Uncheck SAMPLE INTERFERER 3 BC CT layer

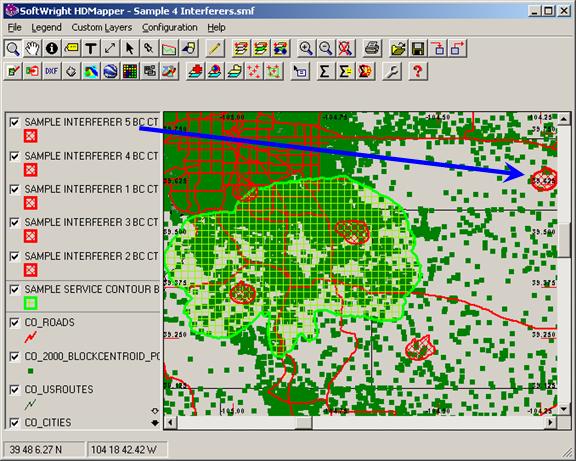tap(14, 223)
